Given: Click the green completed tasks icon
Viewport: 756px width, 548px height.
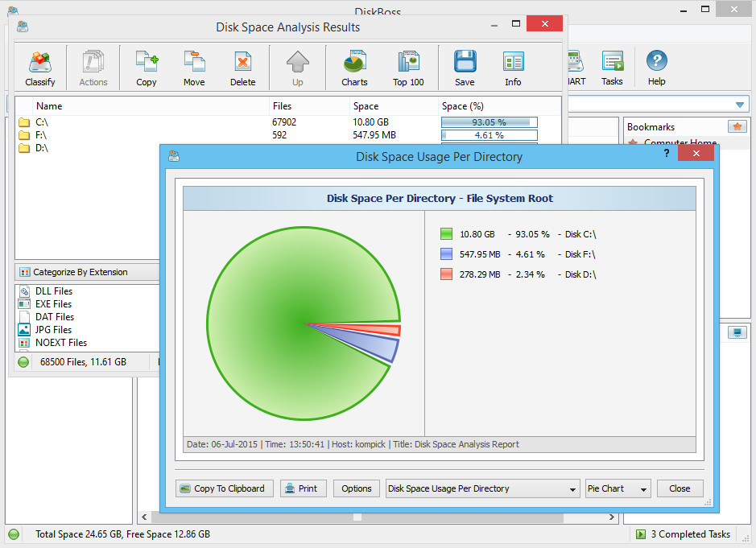Looking at the screenshot, I should pos(641,534).
